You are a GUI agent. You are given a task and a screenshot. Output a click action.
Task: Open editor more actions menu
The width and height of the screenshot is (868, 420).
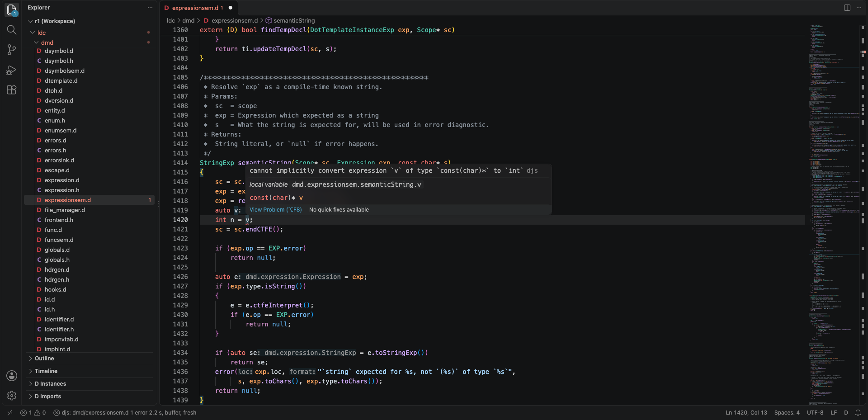(859, 8)
